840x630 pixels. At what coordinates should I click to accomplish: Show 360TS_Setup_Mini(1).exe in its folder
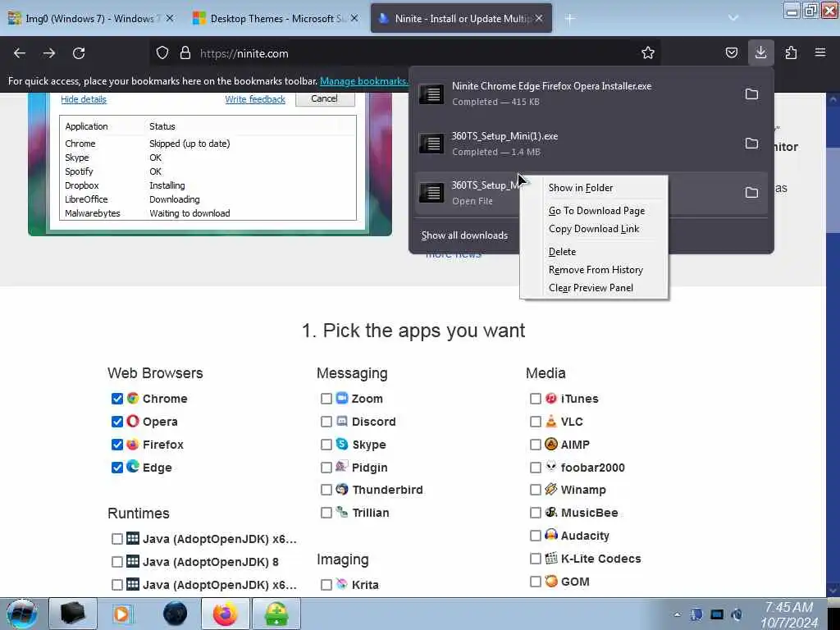(751, 144)
